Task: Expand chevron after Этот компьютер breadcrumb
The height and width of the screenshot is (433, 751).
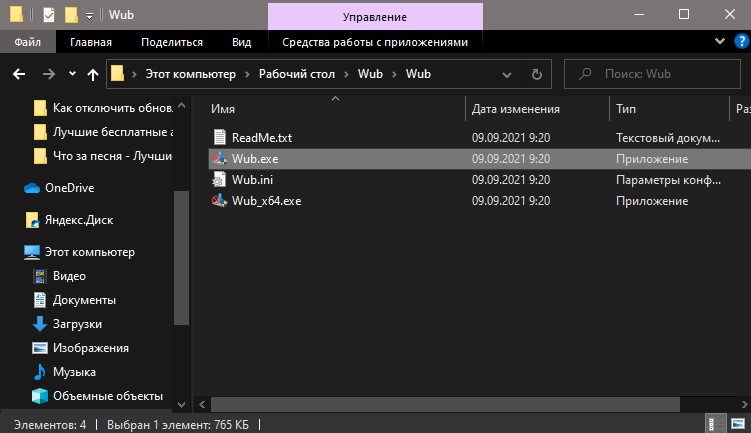Action: click(247, 75)
